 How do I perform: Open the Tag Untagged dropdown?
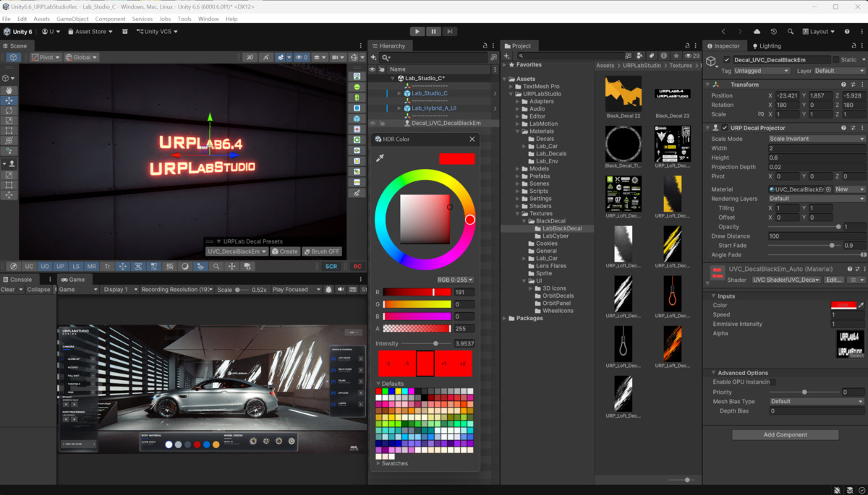click(x=761, y=71)
